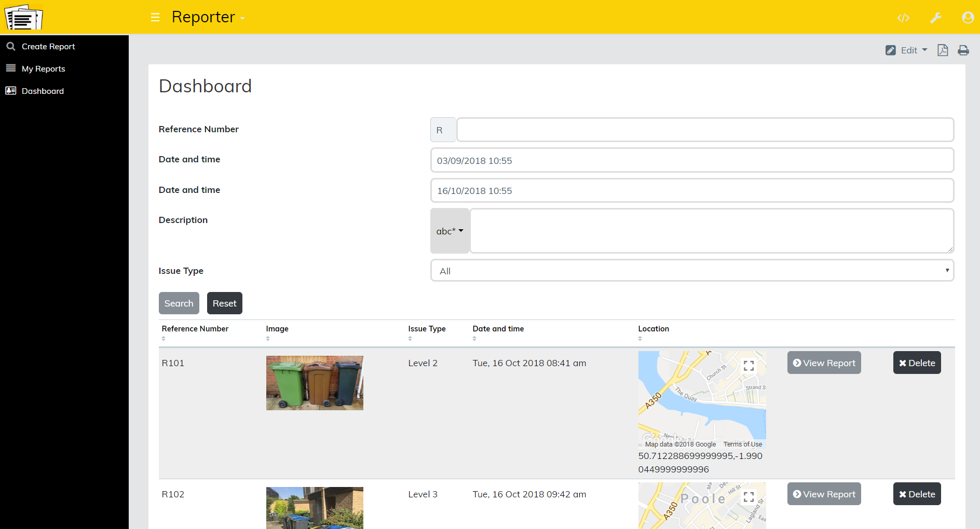Click the wrench settings icon
Image resolution: width=980 pixels, height=529 pixels.
click(x=935, y=18)
